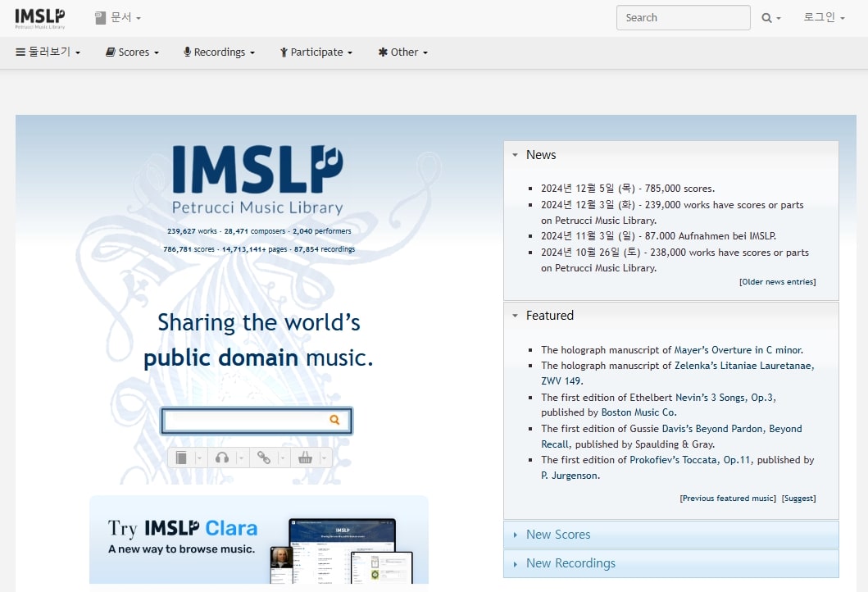Viewport: 868px width, 592px height.
Task: Click the 239,627 works statistic
Action: click(x=192, y=231)
